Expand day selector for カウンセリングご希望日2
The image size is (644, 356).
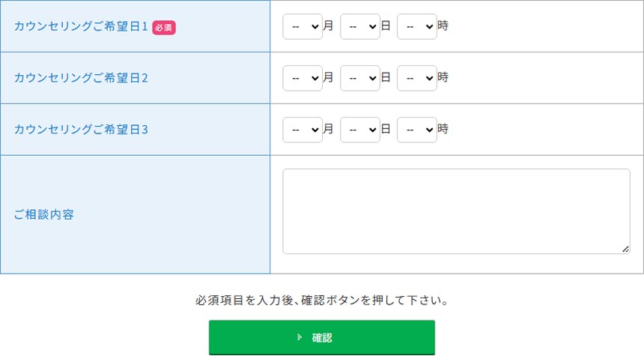point(359,78)
